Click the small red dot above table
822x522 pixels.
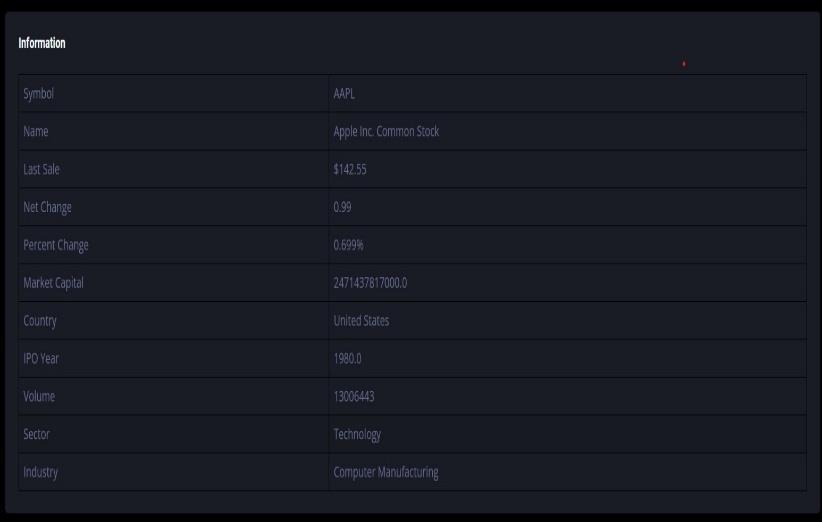[x=684, y=64]
